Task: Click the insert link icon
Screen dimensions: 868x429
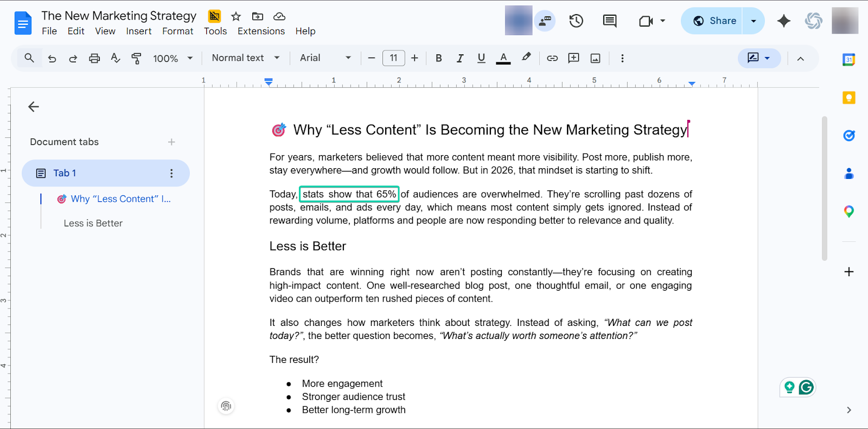Action: 552,59
